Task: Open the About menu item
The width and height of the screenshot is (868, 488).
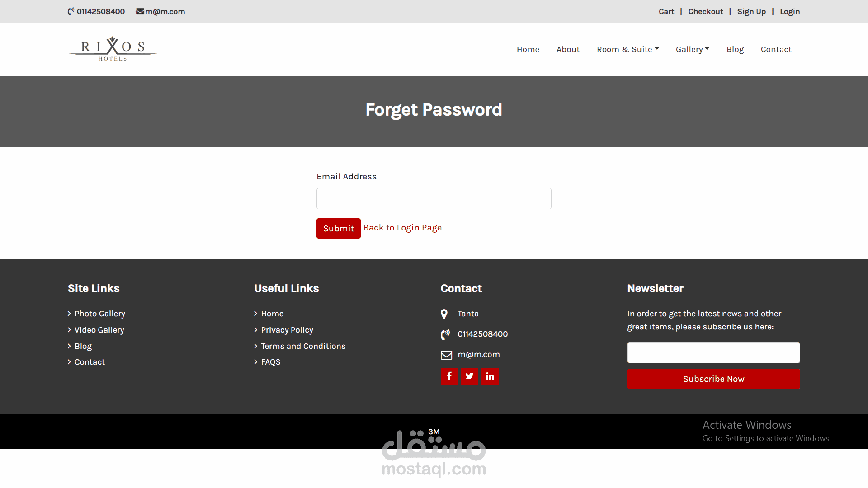Action: click(568, 49)
